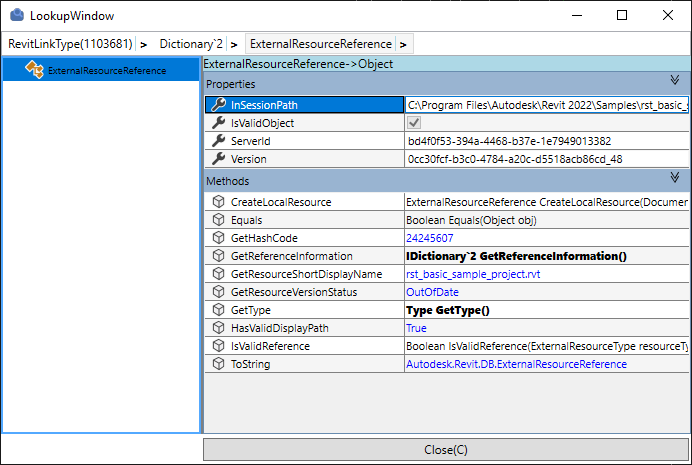The image size is (692, 465).
Task: Click the InSessionPath value text field
Action: coord(546,105)
